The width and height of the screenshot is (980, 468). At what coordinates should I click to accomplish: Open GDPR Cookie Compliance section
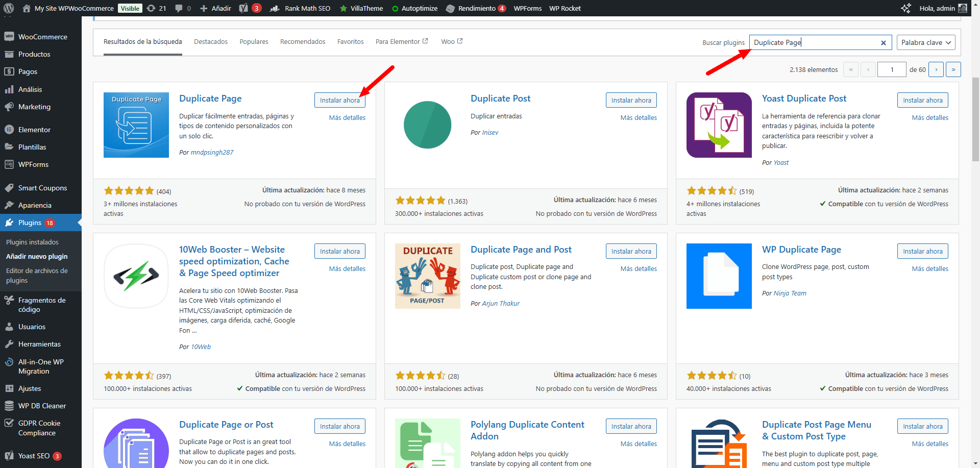click(41, 428)
